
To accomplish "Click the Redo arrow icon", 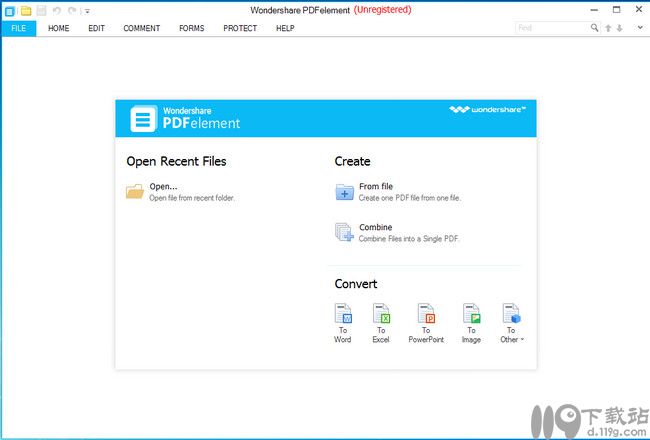I will (x=72, y=11).
